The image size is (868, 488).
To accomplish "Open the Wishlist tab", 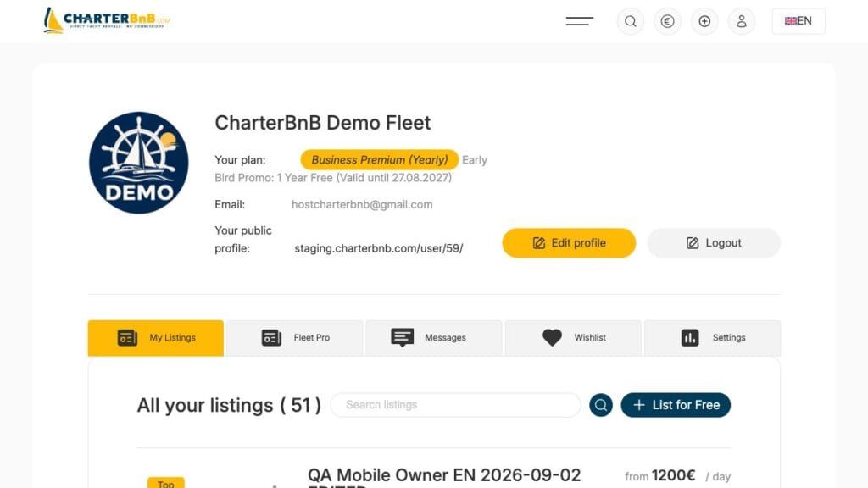I will [x=574, y=337].
